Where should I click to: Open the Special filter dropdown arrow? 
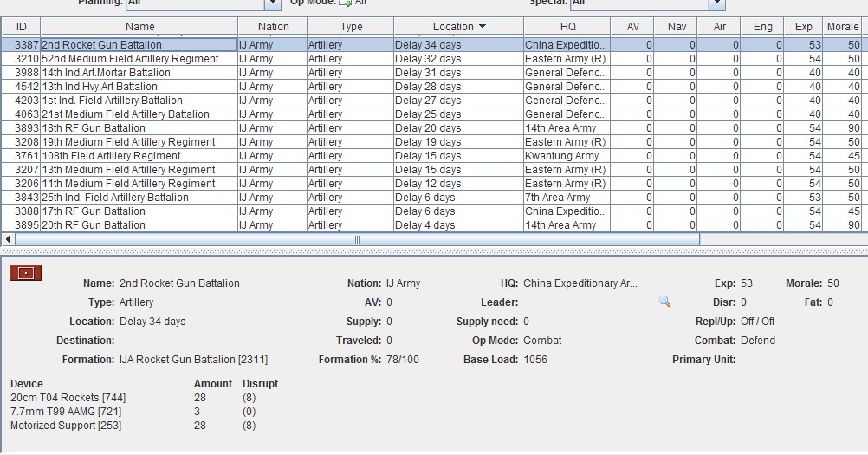pyautogui.click(x=717, y=3)
